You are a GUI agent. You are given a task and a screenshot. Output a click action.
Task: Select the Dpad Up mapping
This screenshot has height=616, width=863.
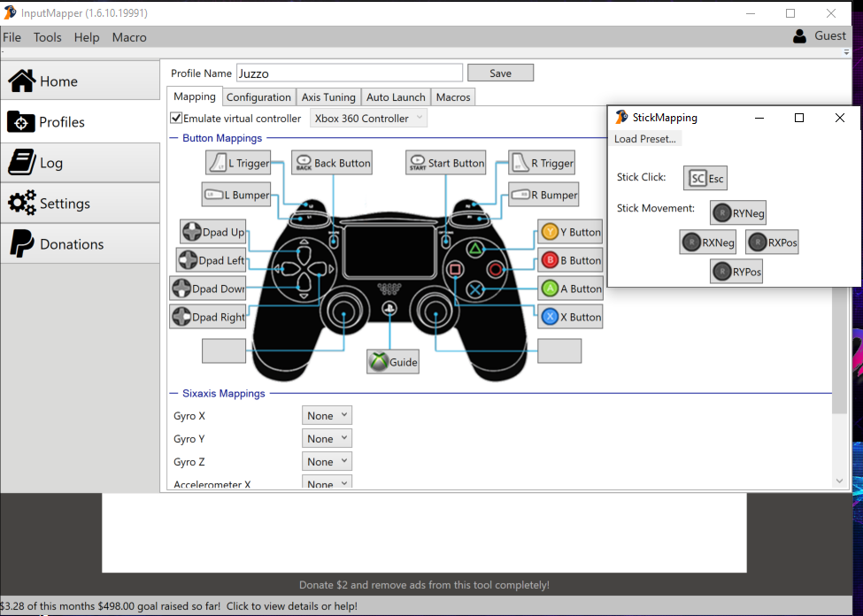click(x=213, y=232)
